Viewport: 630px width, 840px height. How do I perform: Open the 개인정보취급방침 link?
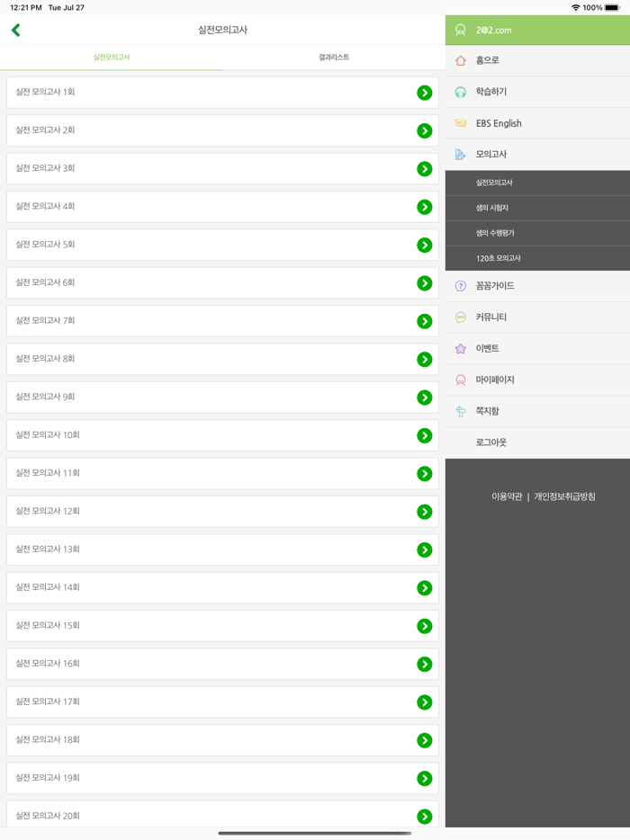[x=564, y=497]
